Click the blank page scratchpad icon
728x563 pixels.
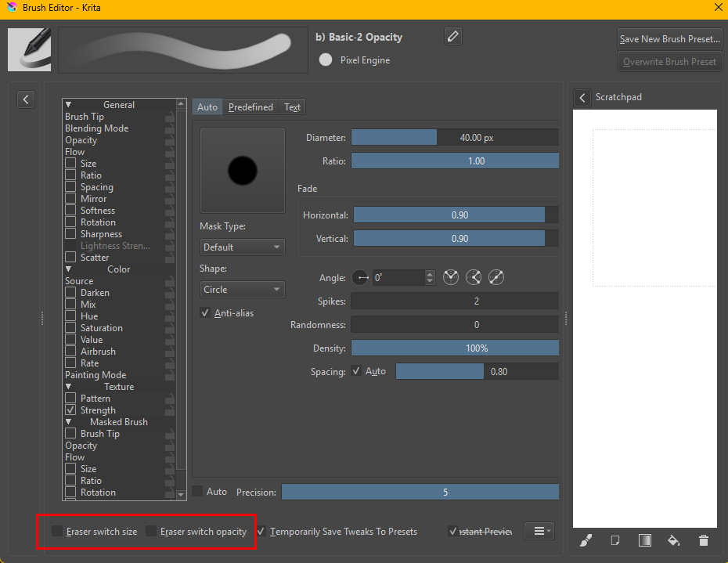(x=615, y=540)
